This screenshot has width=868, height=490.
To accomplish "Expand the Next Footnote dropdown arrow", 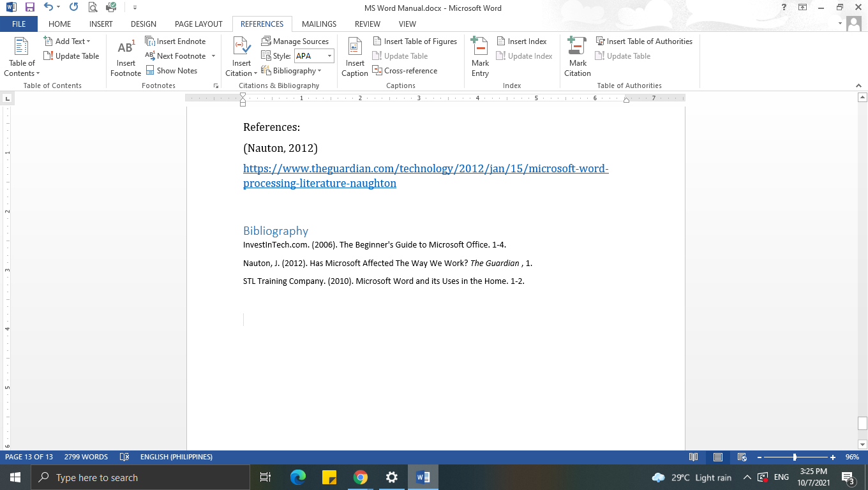I will pos(213,56).
